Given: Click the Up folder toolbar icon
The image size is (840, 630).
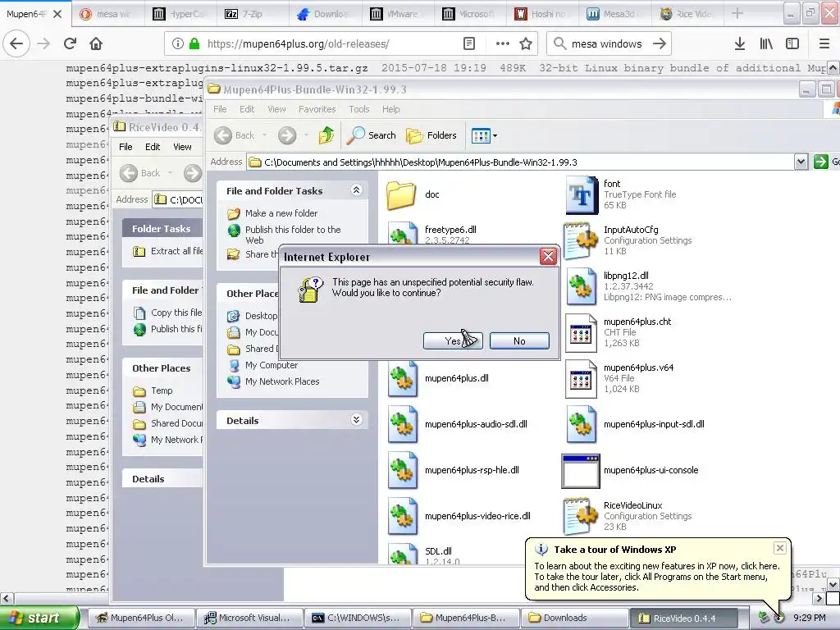Looking at the screenshot, I should click(326, 135).
